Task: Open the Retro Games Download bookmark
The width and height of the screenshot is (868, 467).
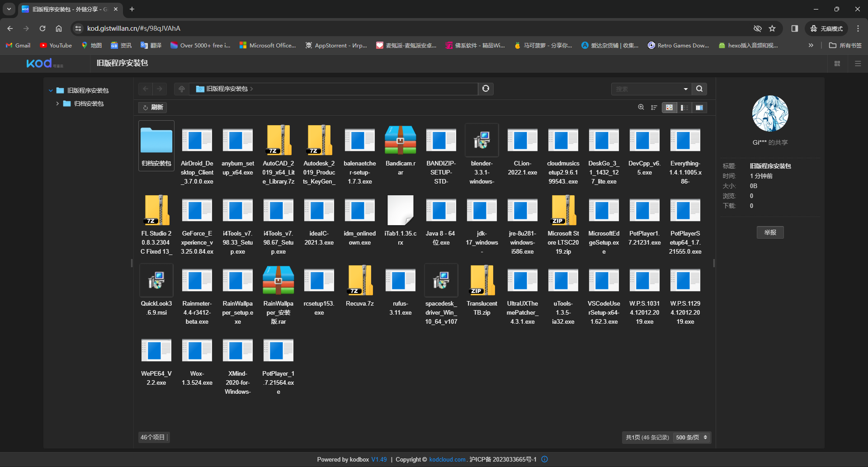Action: [x=678, y=45]
